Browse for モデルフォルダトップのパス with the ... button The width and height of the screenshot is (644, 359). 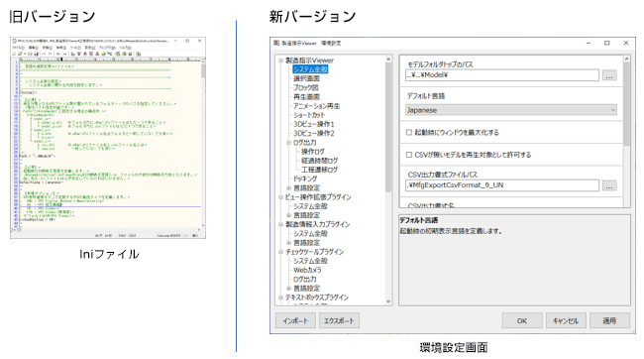[x=609, y=75]
